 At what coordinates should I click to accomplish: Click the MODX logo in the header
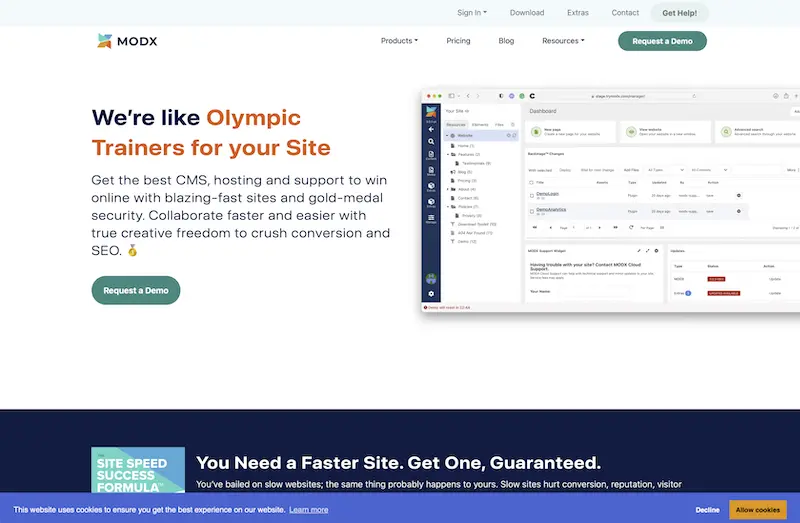(127, 41)
